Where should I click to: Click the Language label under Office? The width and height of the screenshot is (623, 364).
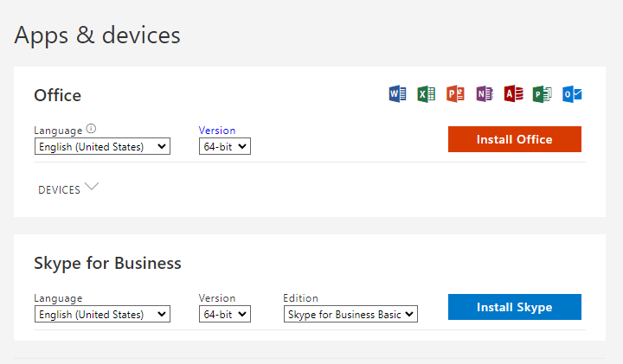[x=59, y=131]
